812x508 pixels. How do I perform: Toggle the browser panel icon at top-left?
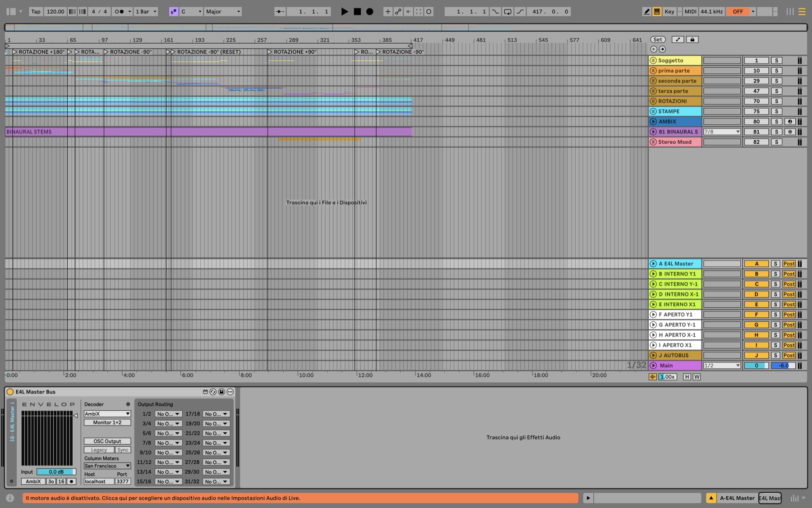click(x=11, y=12)
